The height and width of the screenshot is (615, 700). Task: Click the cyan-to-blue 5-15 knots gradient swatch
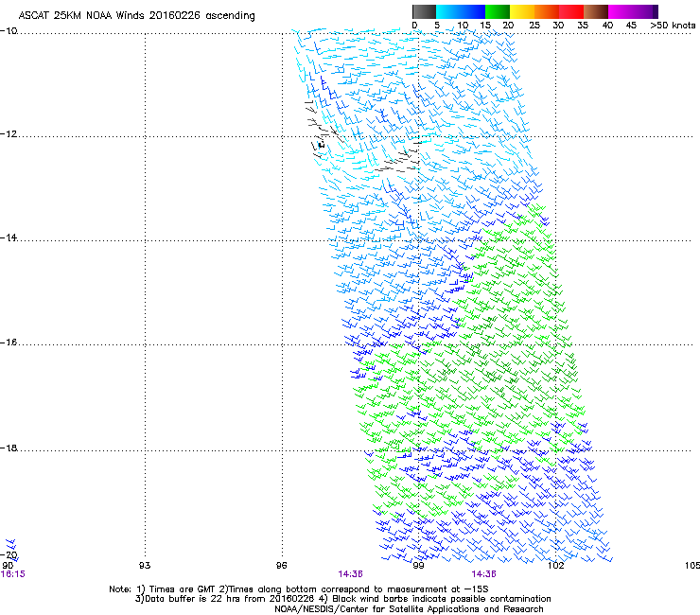[x=461, y=11]
